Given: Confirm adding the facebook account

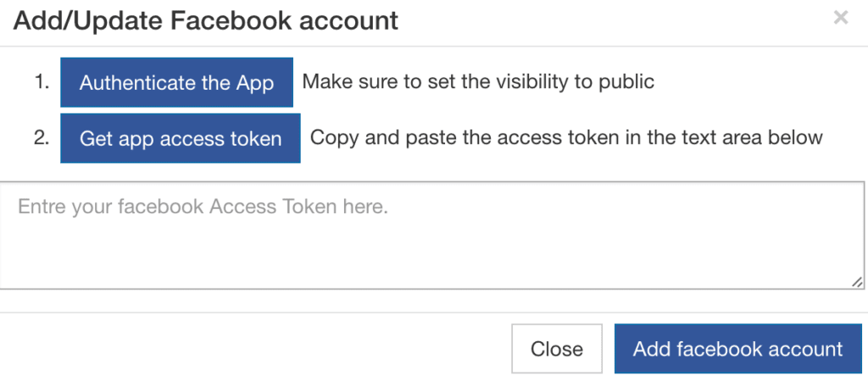Looking at the screenshot, I should click(x=737, y=349).
